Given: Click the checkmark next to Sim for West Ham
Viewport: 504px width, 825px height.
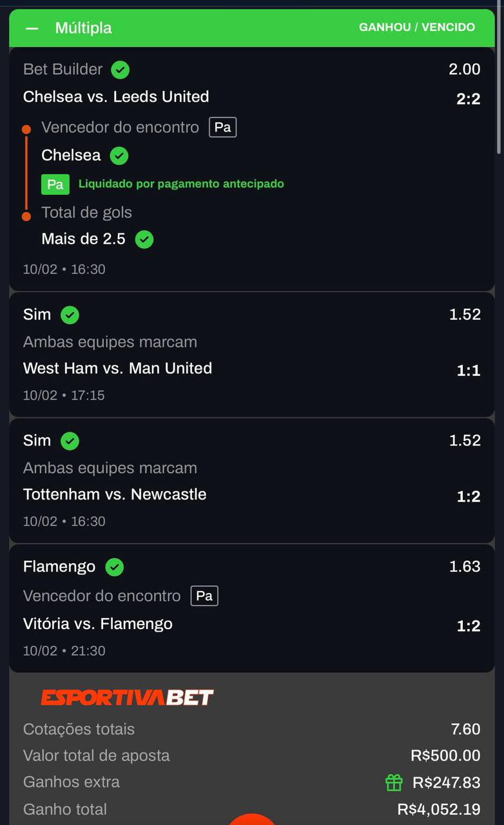Looking at the screenshot, I should click(70, 315).
